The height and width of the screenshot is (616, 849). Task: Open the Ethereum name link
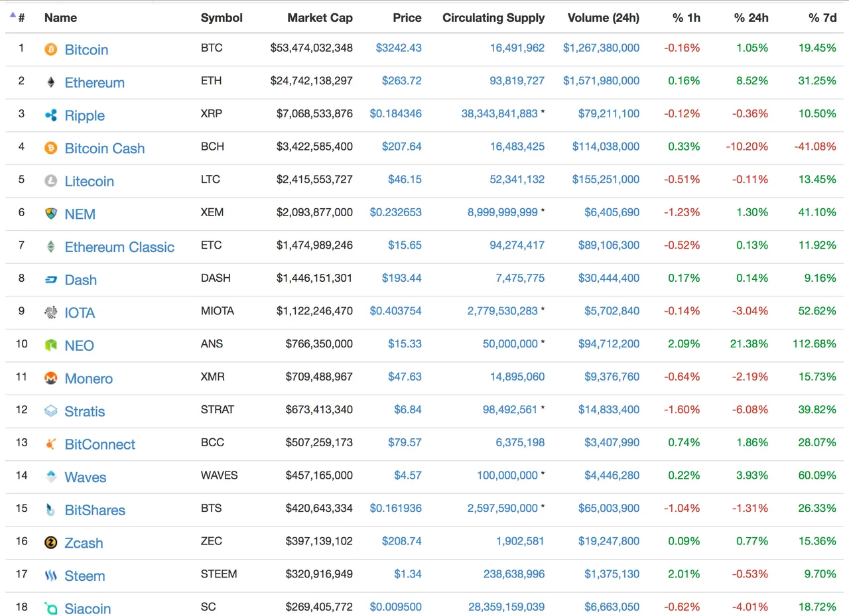point(94,83)
